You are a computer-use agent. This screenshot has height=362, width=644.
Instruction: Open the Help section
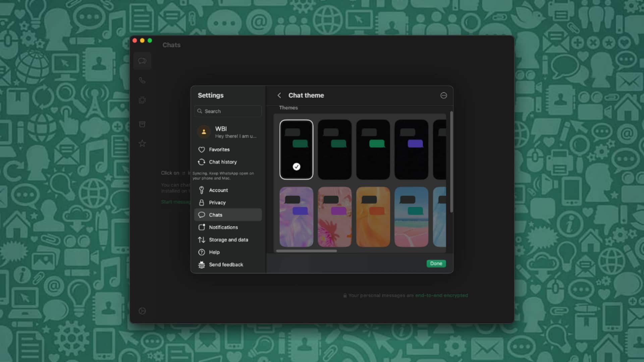pos(214,252)
